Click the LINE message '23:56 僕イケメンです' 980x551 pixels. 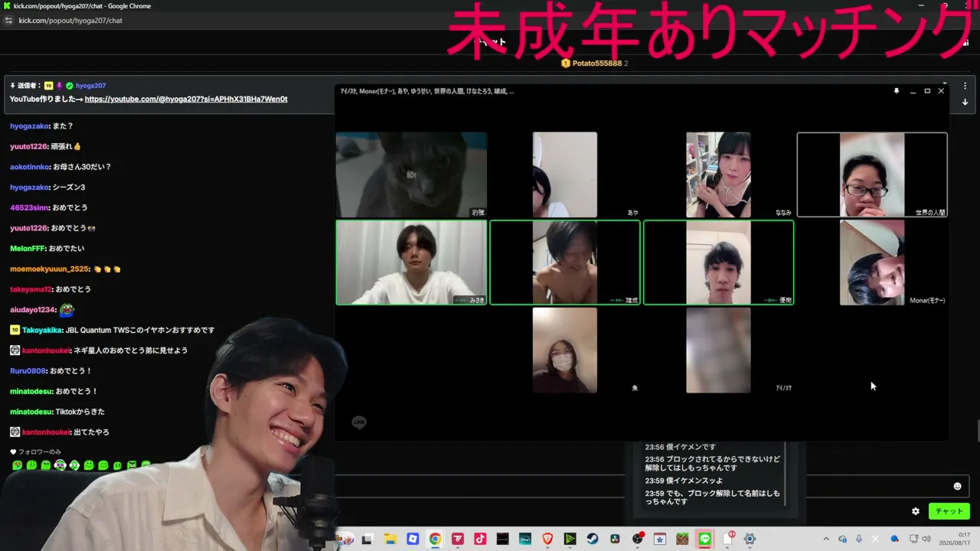coord(680,448)
